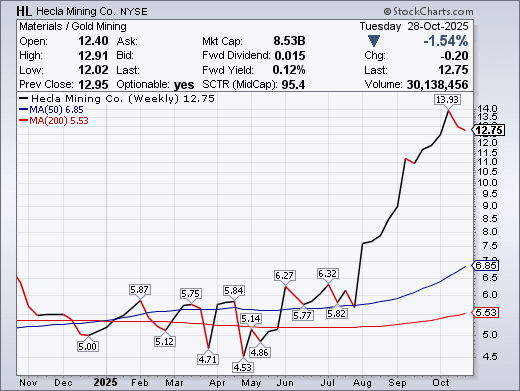Select the 12.75 last price tag
This screenshot has width=520, height=391.
click(x=488, y=130)
